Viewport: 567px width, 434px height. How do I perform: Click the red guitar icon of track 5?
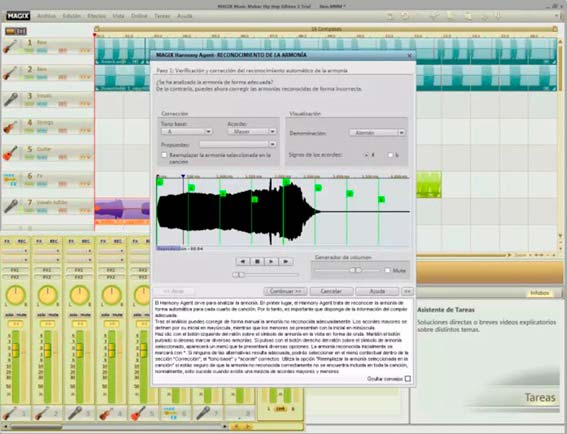(x=10, y=153)
